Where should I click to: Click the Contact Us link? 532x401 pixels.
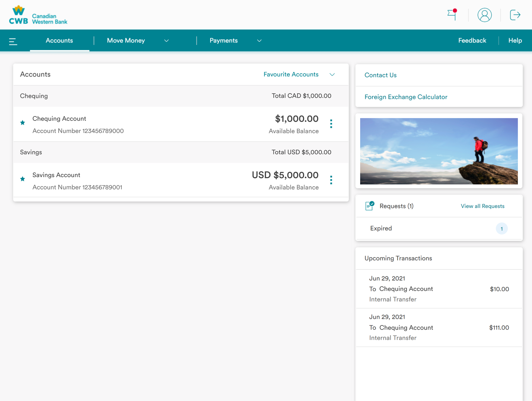pyautogui.click(x=380, y=75)
